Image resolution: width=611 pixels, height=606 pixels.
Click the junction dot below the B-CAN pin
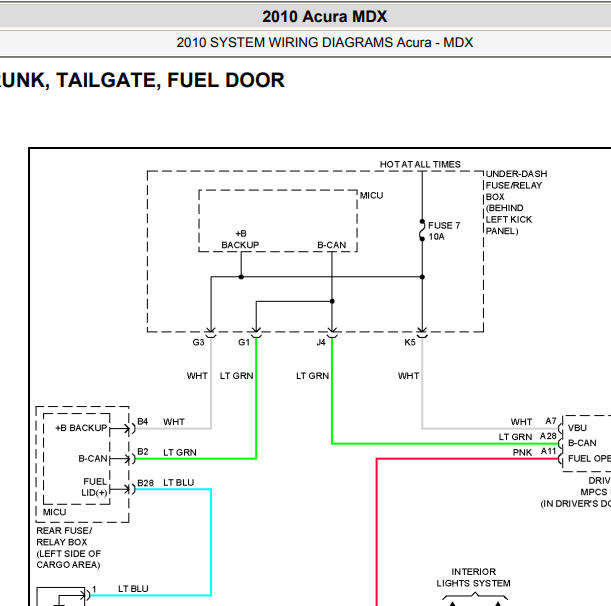tap(332, 301)
